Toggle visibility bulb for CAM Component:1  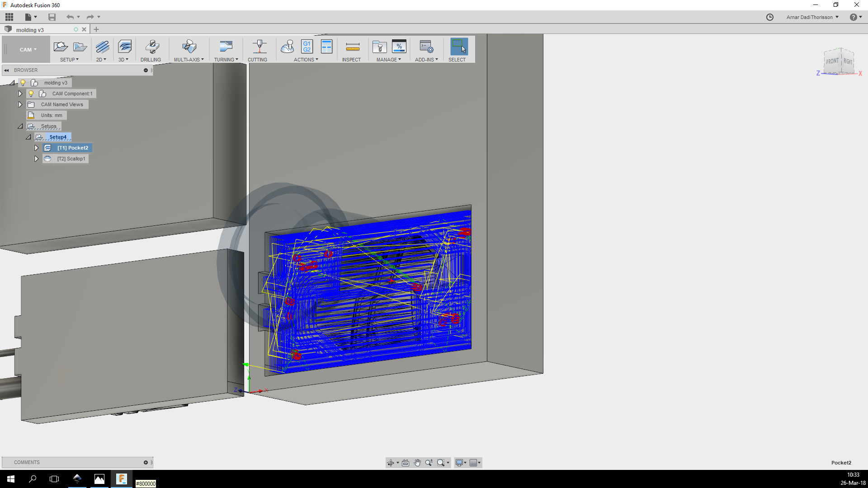coord(31,94)
